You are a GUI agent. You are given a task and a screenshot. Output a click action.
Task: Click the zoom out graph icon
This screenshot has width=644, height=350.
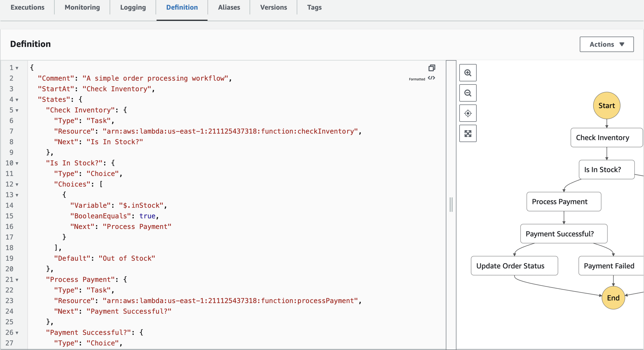468,93
